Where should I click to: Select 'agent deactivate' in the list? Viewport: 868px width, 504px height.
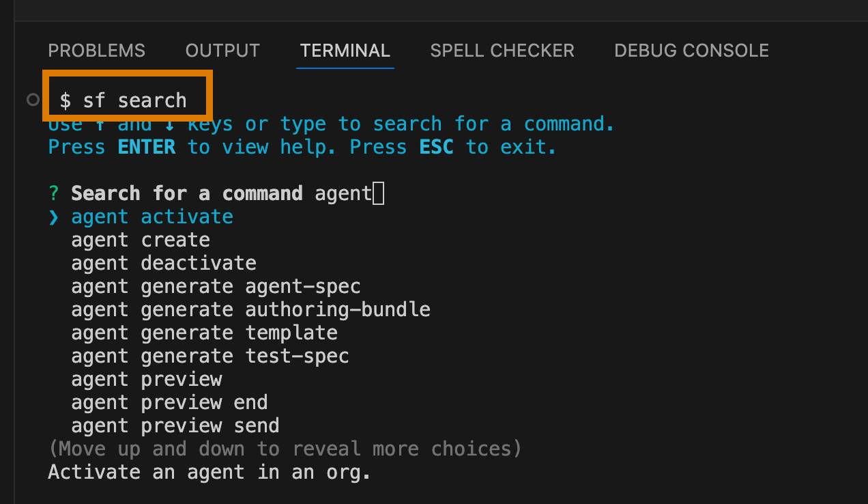point(164,264)
